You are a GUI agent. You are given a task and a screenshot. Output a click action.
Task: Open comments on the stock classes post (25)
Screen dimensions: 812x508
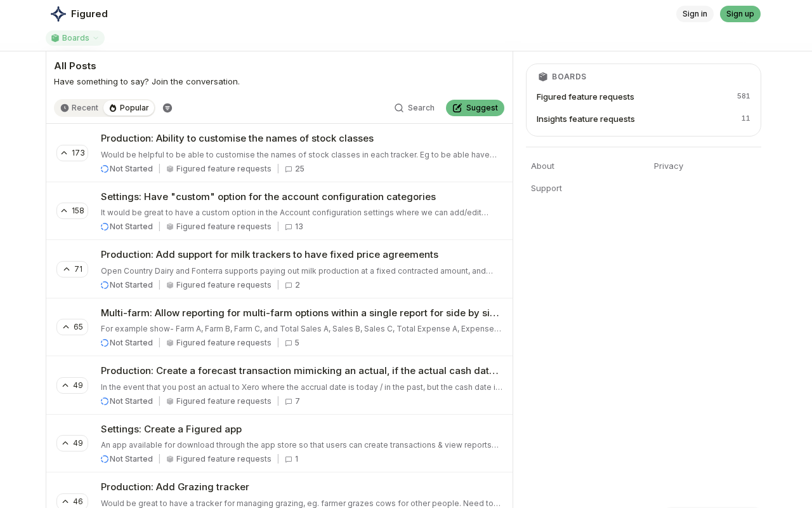[x=295, y=169]
